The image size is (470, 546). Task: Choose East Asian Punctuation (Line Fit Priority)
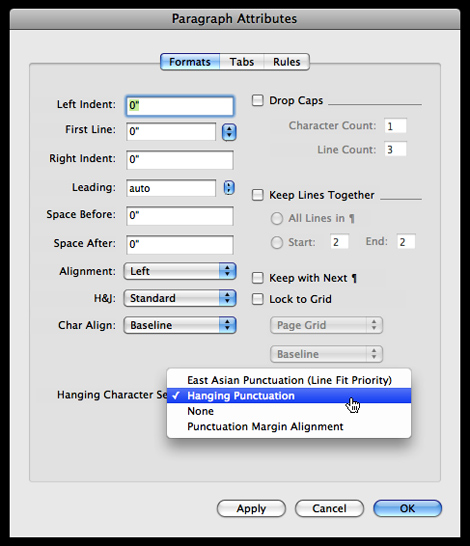point(289,380)
